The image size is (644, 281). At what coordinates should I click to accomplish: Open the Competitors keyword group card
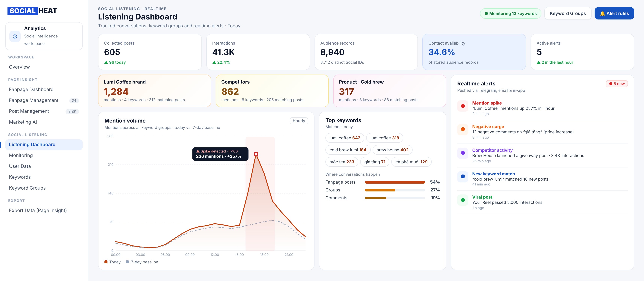272,91
